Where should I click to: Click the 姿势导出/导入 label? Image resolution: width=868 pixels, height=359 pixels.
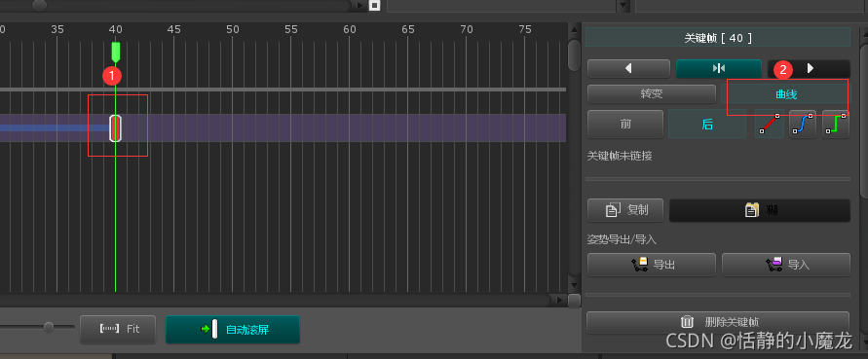(622, 239)
